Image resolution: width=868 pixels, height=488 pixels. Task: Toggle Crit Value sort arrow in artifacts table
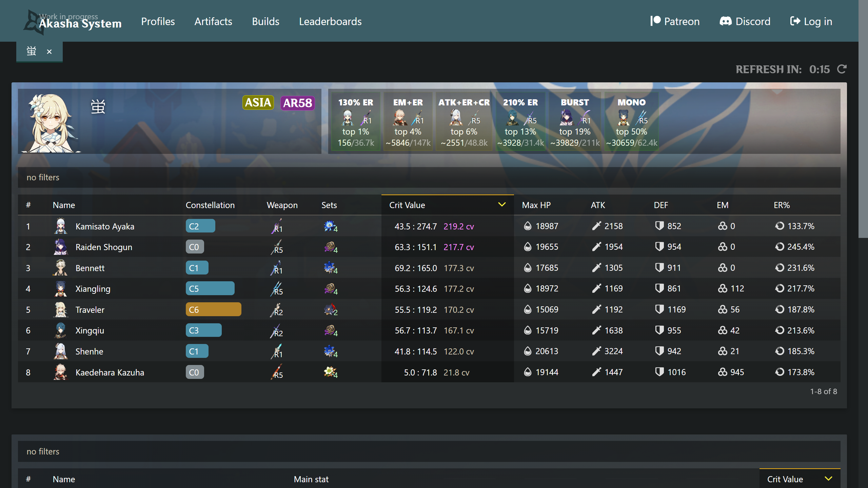pos(828,479)
